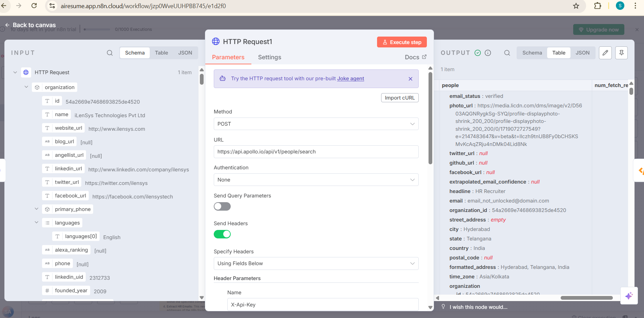Viewport: 644px width, 318px height.
Task: Select Table view in input panel
Action: 162,53
